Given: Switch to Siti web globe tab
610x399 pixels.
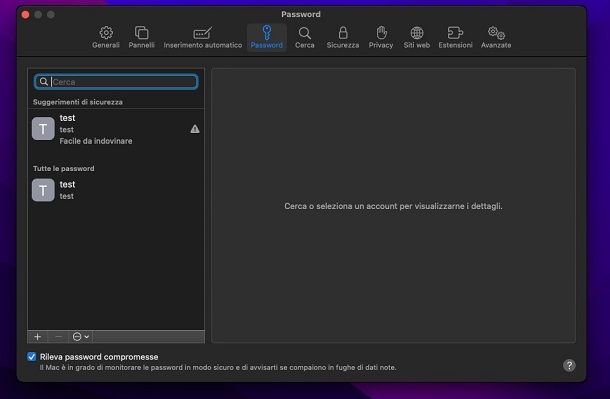Looking at the screenshot, I should click(x=417, y=37).
